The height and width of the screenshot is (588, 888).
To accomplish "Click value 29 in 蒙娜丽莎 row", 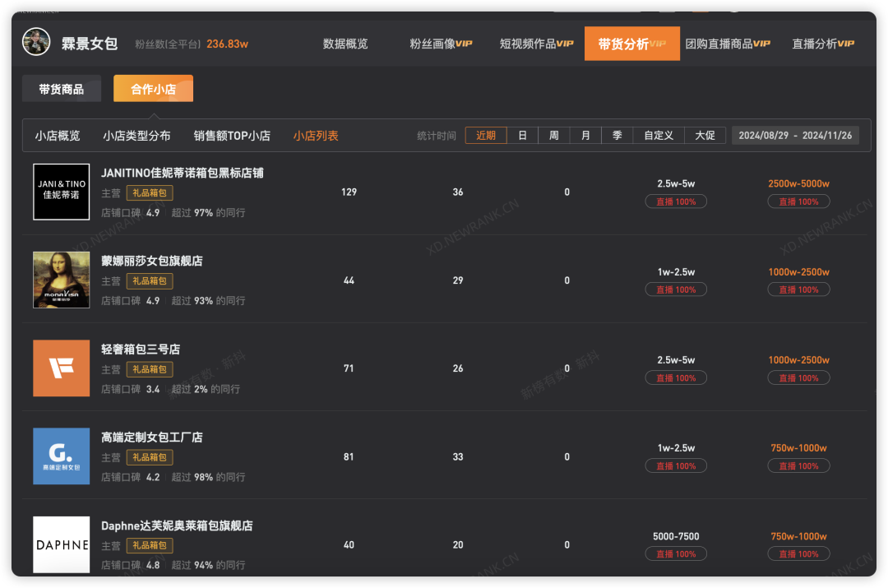I will click(458, 280).
